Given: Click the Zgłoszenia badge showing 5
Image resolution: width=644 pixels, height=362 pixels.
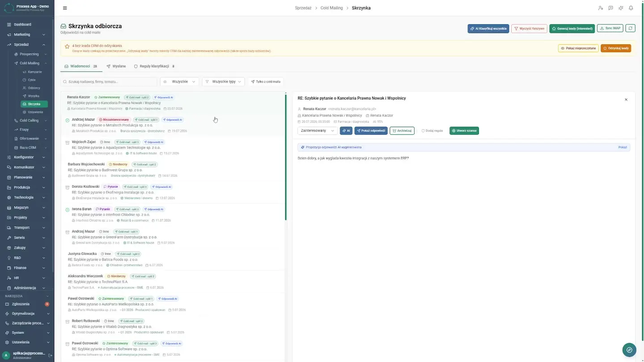Looking at the screenshot, I should (47, 304).
